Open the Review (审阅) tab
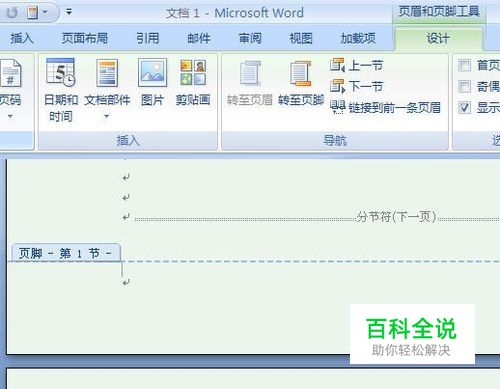 pyautogui.click(x=250, y=38)
